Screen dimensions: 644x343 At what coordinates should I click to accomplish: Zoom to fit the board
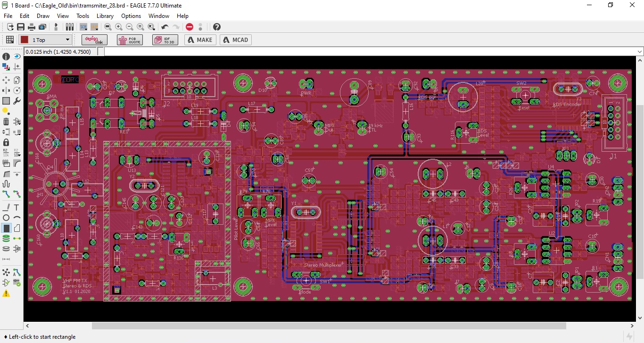pos(108,27)
